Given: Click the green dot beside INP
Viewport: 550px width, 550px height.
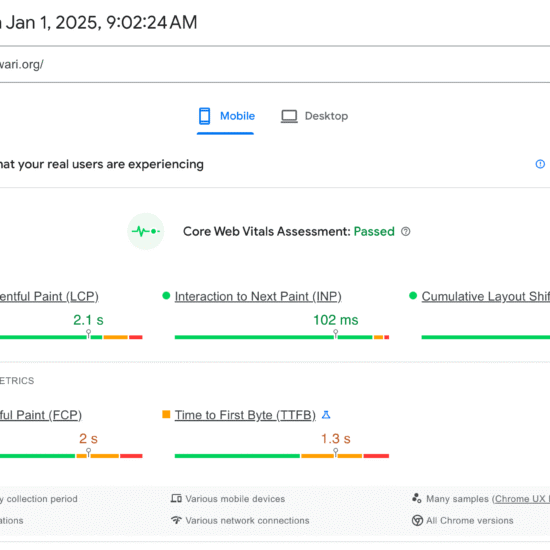Looking at the screenshot, I should (x=166, y=296).
